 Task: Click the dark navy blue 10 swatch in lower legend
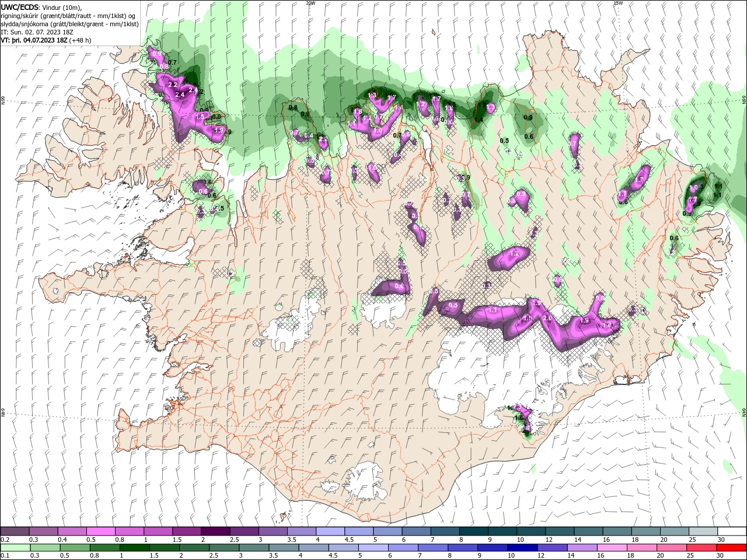pyautogui.click(x=522, y=548)
